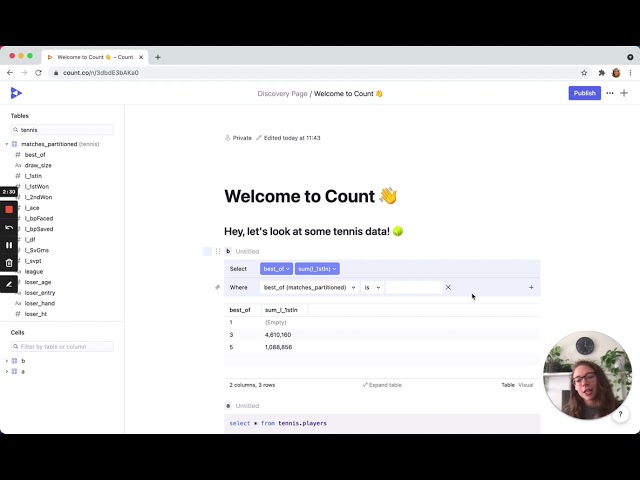Go back in browser history
This screenshot has width=640, height=480.
coord(10,73)
